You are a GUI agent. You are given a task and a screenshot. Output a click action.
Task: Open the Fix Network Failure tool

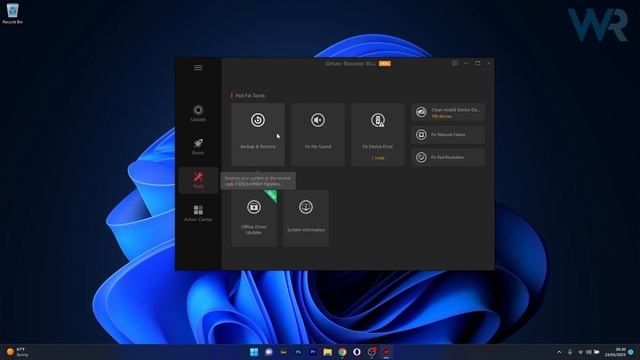[448, 135]
